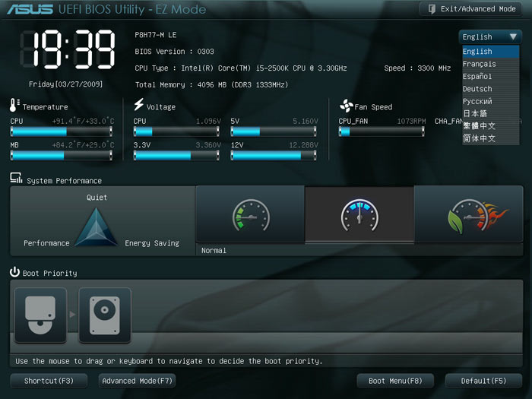
Task: Select 繁體中文 in the language list
Action: point(491,126)
